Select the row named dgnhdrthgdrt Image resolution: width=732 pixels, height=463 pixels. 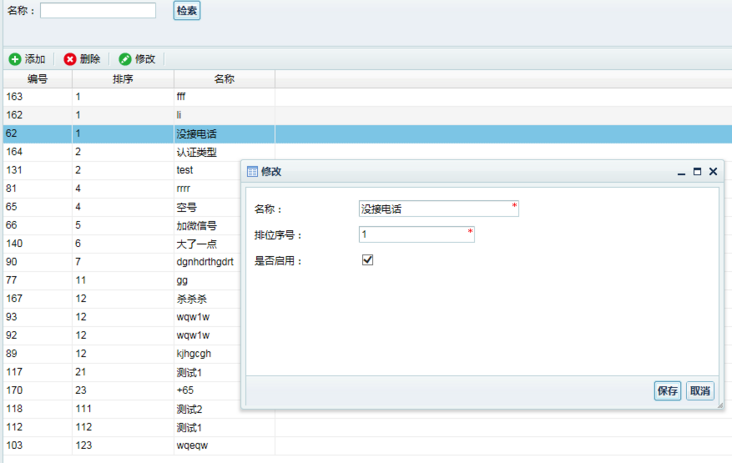(x=121, y=262)
